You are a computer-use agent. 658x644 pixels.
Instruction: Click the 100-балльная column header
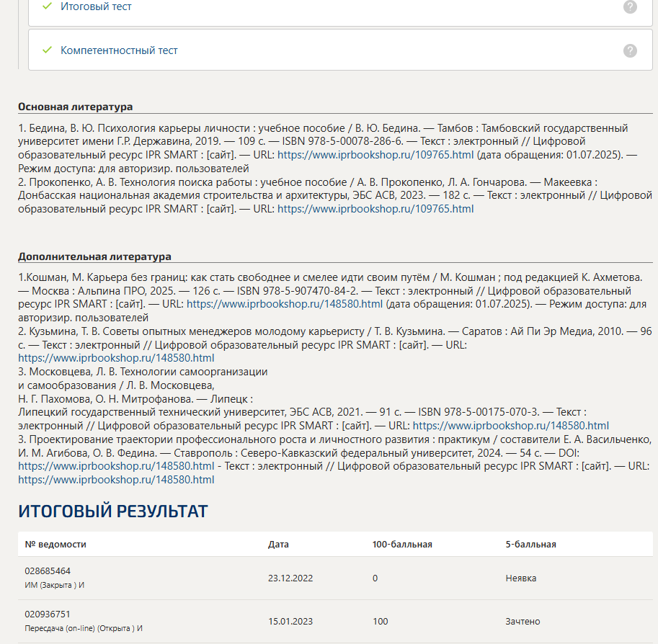tap(402, 544)
